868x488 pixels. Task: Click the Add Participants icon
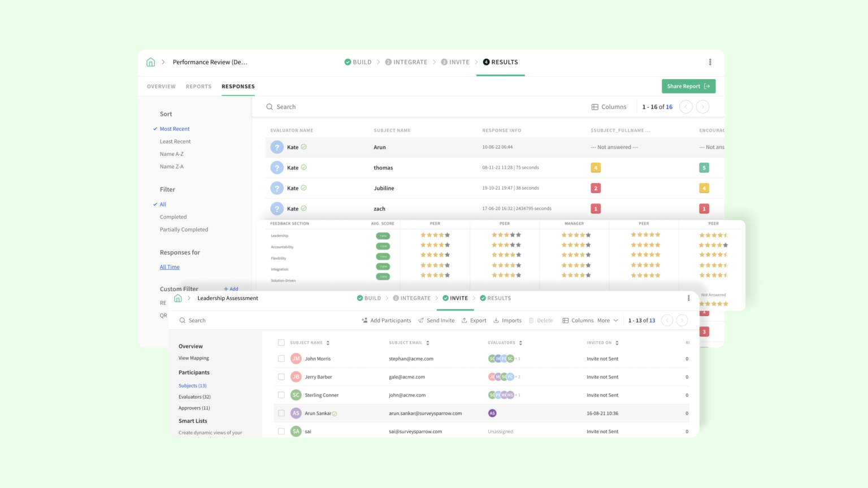pyautogui.click(x=364, y=320)
